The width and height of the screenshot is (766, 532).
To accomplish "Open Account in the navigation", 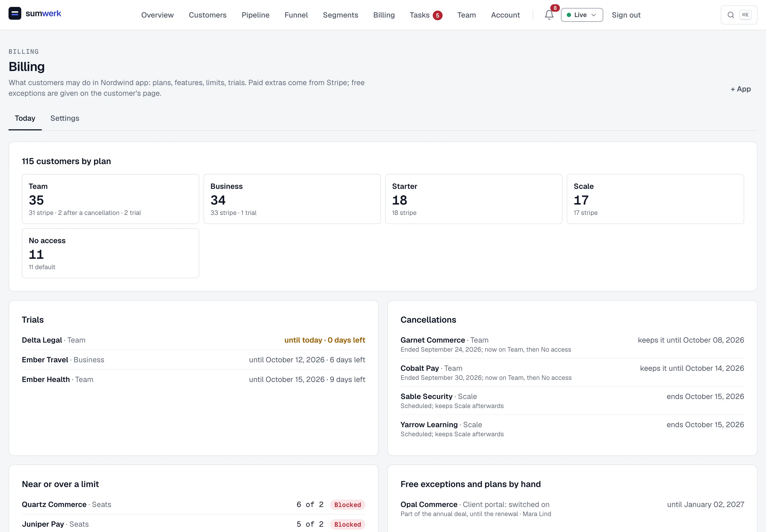I will (505, 15).
